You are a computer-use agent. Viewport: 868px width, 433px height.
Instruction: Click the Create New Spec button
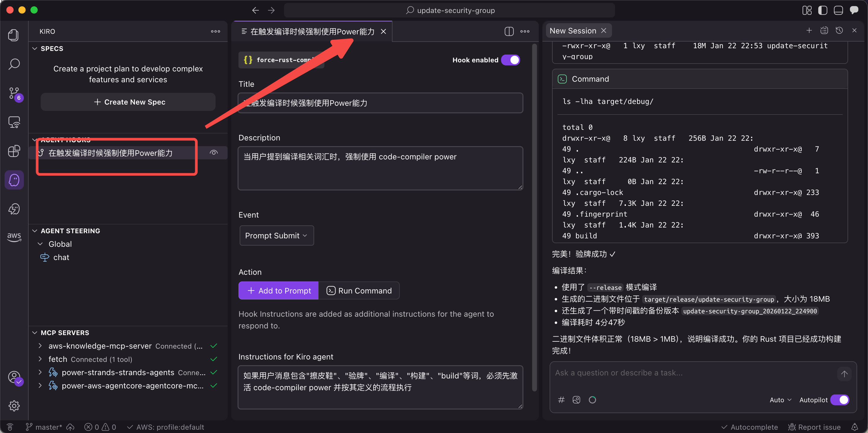pyautogui.click(x=128, y=102)
